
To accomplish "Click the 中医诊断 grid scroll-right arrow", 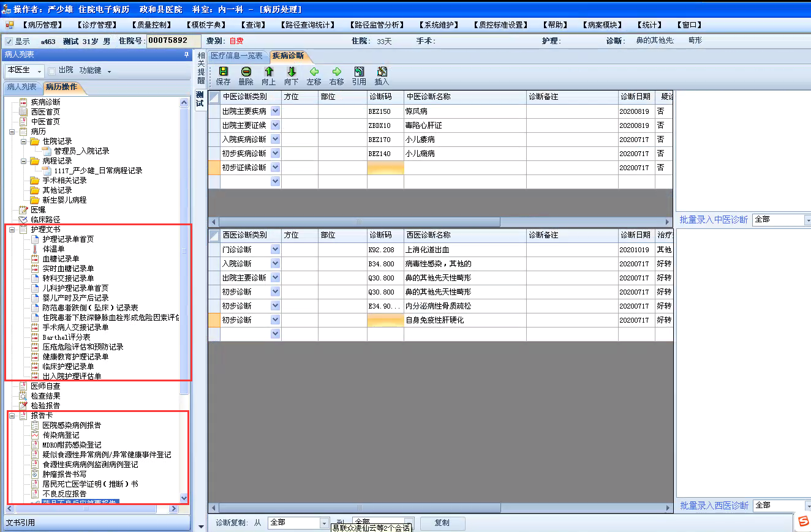I will coord(669,222).
